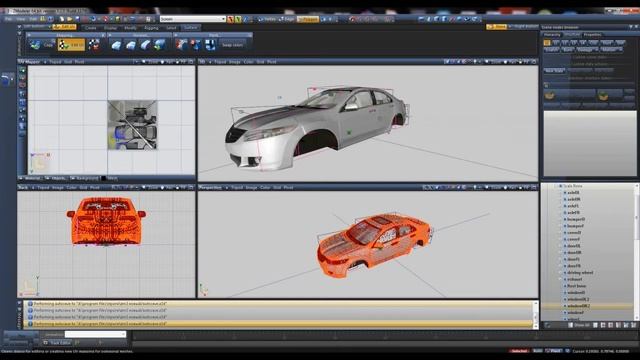Switch to the Create tab

(x=91, y=28)
